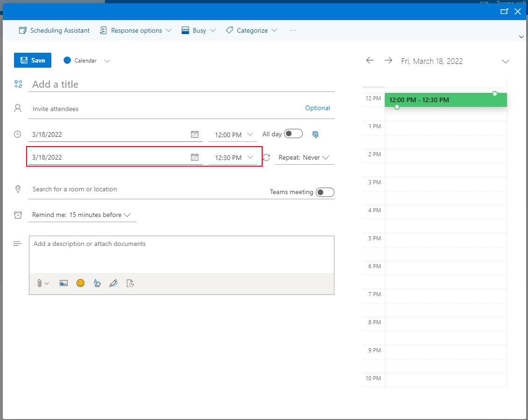Toggle the All day switch
Viewport: 528px width, 420px height.
pos(293,134)
